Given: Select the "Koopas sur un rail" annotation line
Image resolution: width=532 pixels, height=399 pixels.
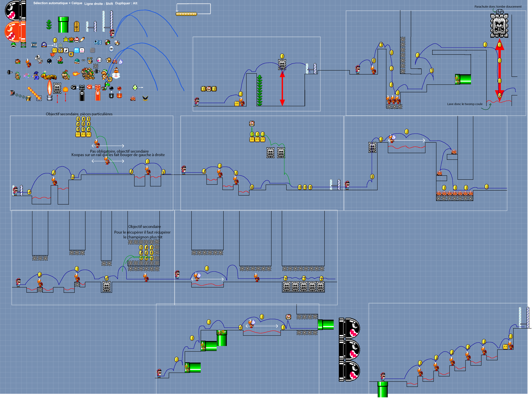Looking at the screenshot, I should [x=118, y=155].
